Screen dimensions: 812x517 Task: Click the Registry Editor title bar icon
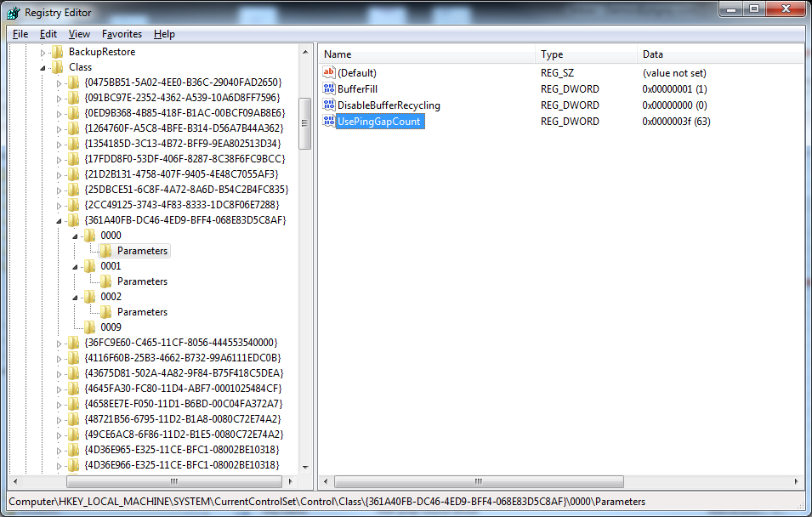14,13
